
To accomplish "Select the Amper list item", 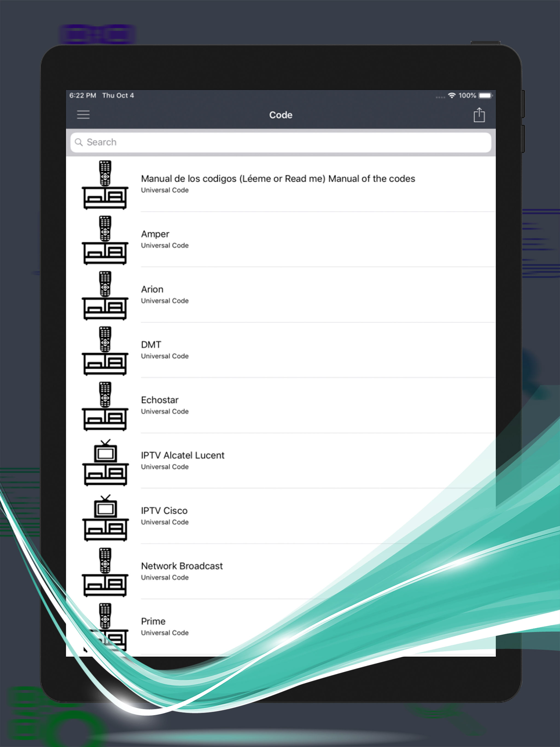I will (x=155, y=234).
